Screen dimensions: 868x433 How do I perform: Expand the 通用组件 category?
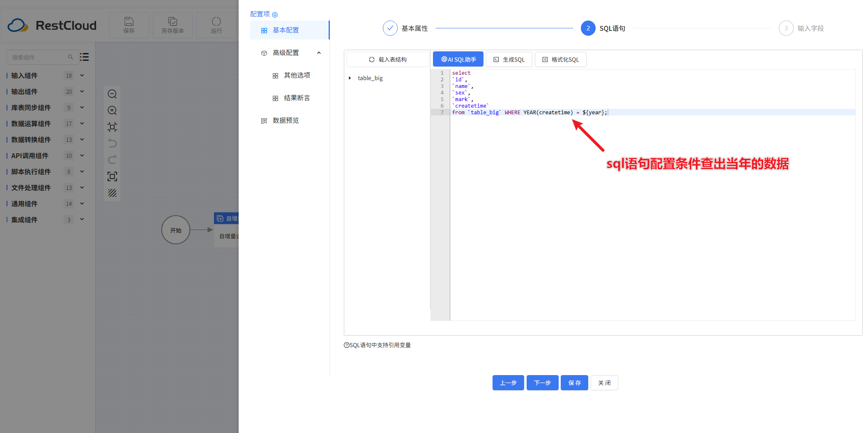point(82,204)
